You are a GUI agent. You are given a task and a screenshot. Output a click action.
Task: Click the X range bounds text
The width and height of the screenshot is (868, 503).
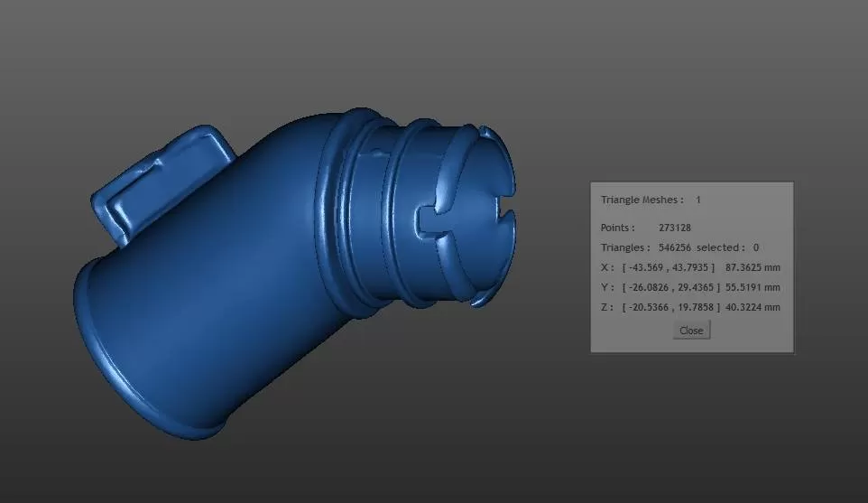click(669, 267)
